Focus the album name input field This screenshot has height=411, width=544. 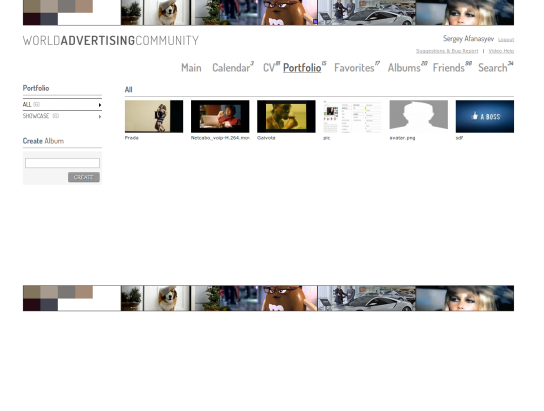click(x=62, y=163)
